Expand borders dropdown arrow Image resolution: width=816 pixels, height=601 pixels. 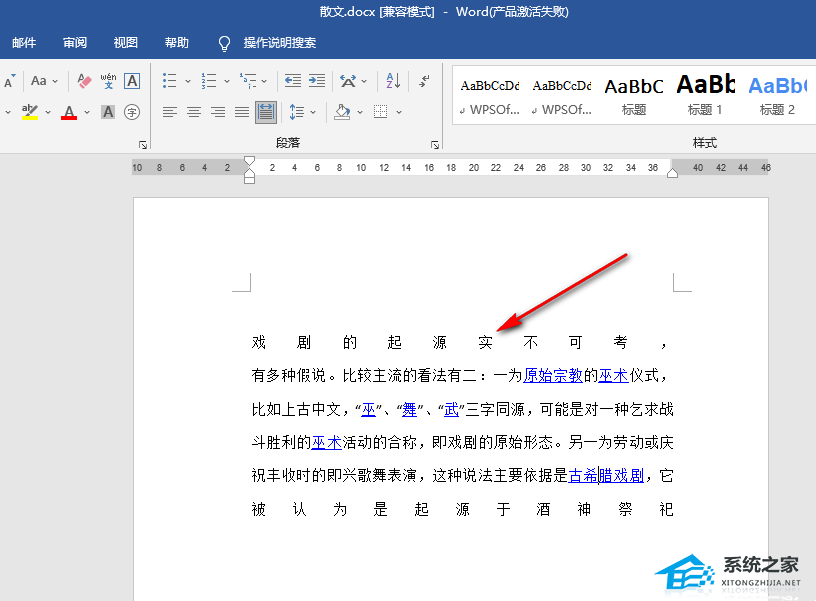[399, 112]
